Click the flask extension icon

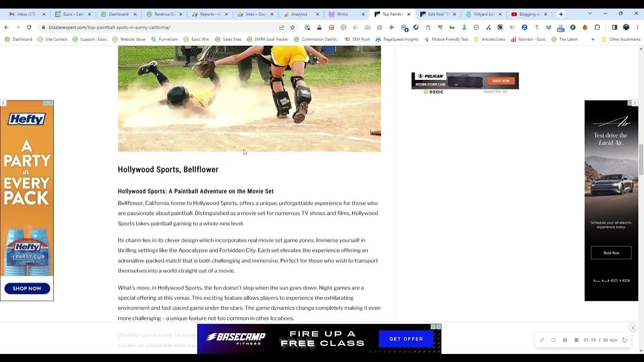pos(319,27)
